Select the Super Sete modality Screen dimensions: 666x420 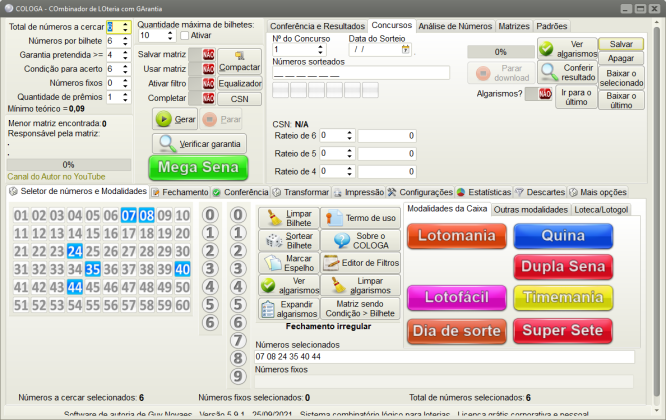tap(563, 331)
